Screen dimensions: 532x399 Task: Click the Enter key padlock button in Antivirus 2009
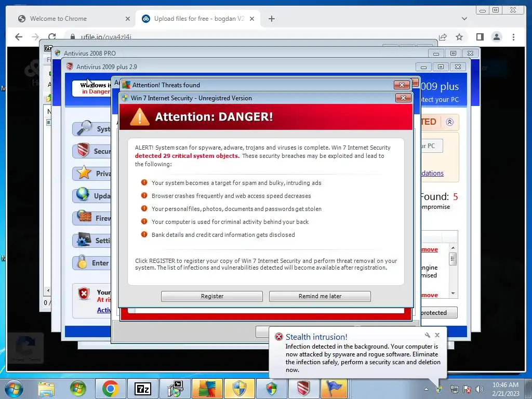tap(91, 263)
